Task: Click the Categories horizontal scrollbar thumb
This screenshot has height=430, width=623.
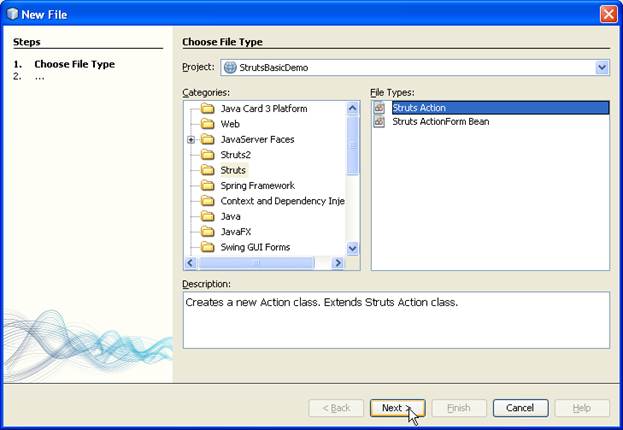Action: tap(256, 263)
